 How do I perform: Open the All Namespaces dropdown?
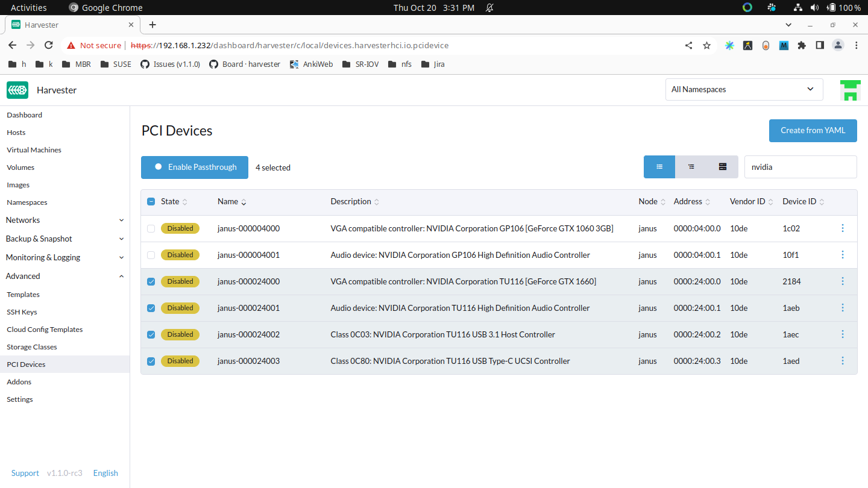pos(743,89)
